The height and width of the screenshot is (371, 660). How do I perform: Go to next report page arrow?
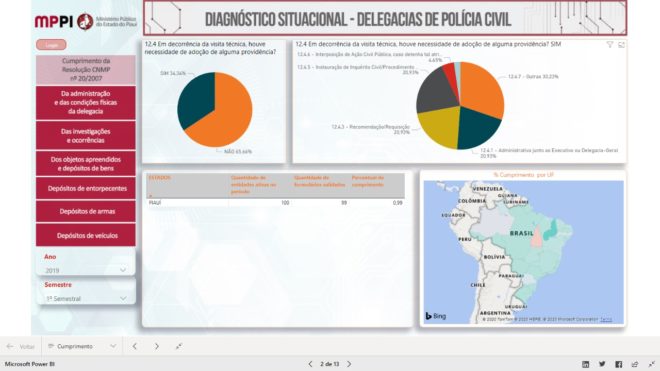click(x=349, y=364)
